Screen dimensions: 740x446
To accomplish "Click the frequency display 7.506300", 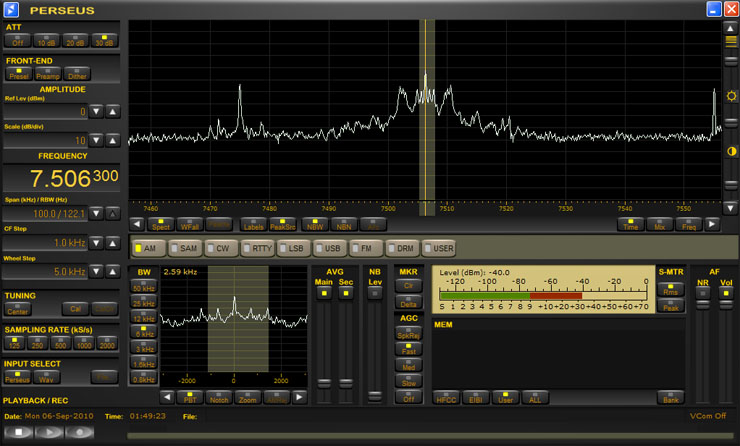I will [62, 178].
